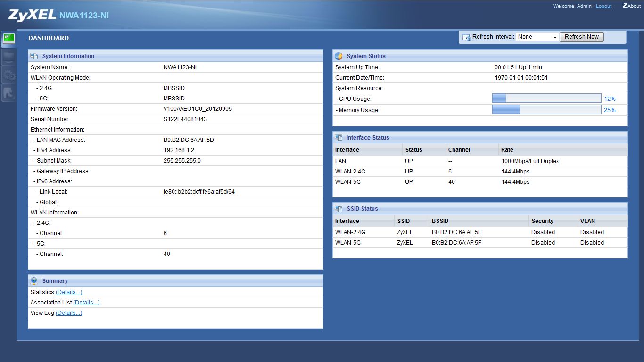This screenshot has width=644, height=362.
Task: Click the Logout link
Action: [603, 6]
